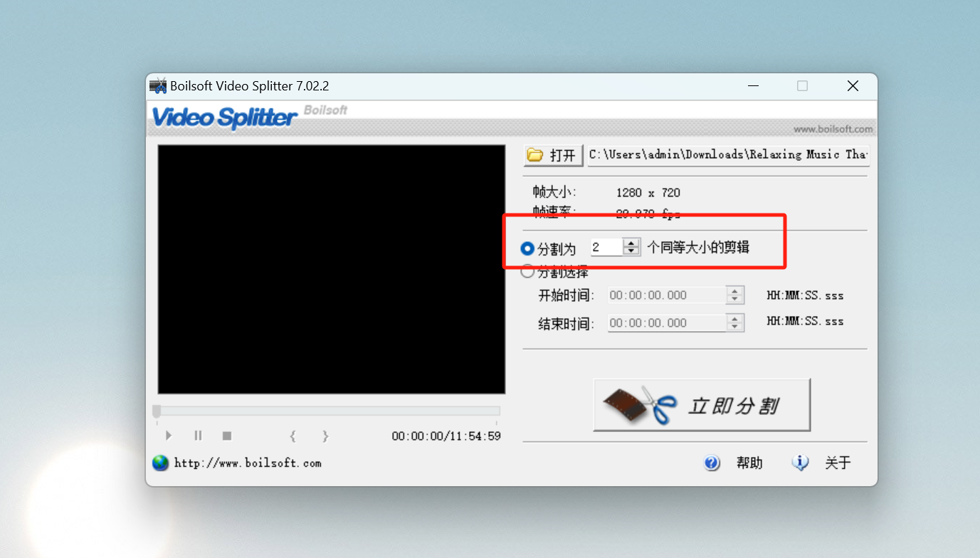Viewport: 980px width, 558px height.
Task: Set the start mark with { icon
Action: (293, 436)
